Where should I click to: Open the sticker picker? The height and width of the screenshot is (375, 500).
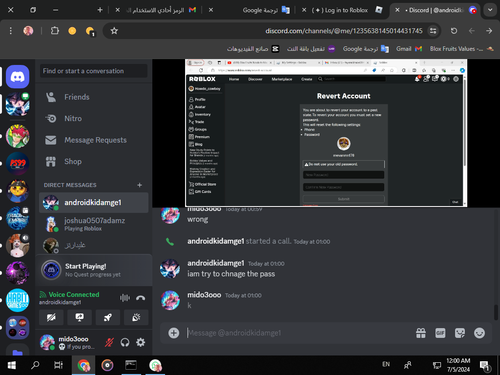pyautogui.click(x=460, y=333)
